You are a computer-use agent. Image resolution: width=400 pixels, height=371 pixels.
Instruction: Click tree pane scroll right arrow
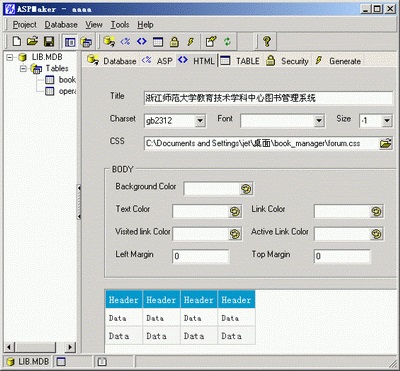click(x=70, y=347)
